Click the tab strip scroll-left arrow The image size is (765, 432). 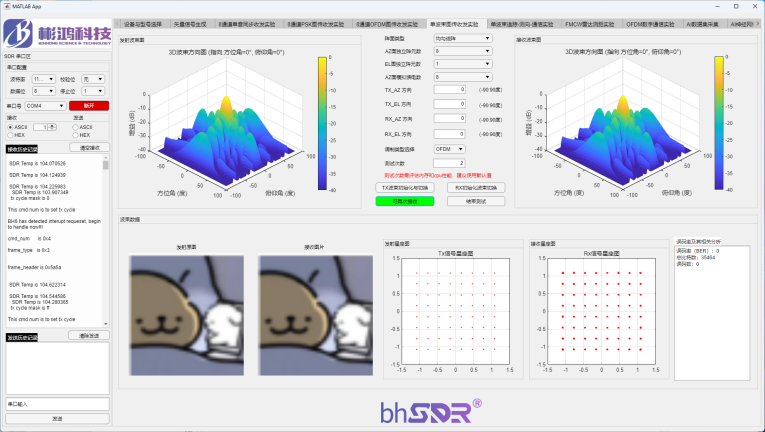click(117, 23)
